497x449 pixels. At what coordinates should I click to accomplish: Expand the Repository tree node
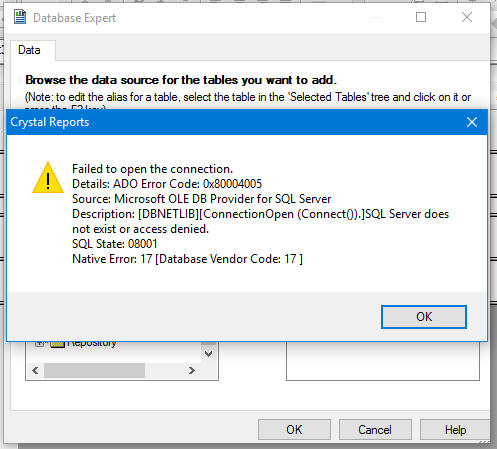click(39, 343)
